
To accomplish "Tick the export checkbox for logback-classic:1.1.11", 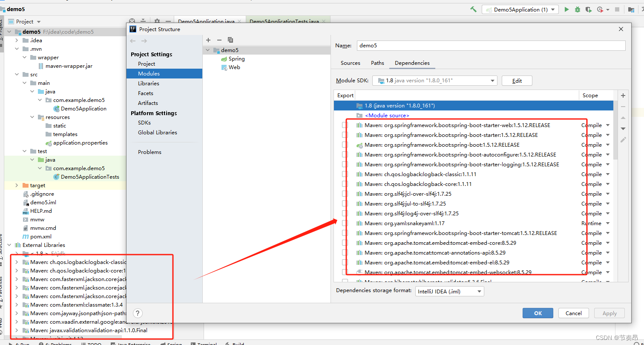I will coord(345,174).
